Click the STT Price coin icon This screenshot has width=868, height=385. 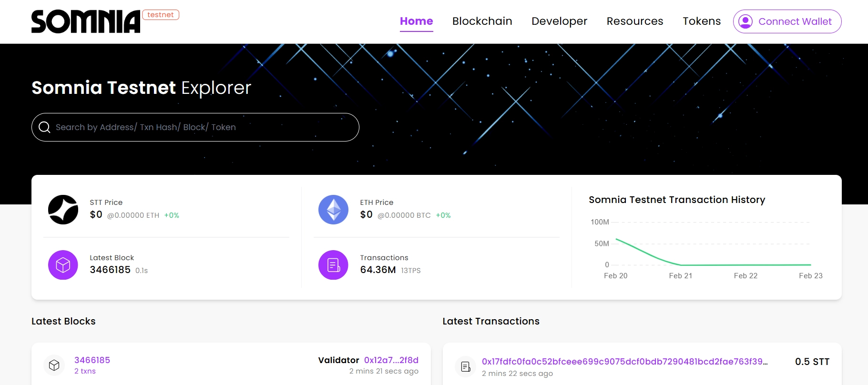[62, 209]
